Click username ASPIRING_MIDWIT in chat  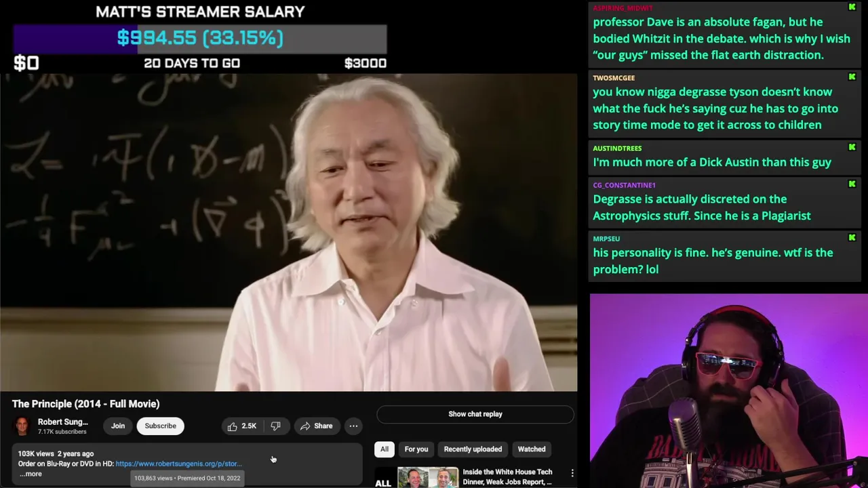pyautogui.click(x=623, y=7)
